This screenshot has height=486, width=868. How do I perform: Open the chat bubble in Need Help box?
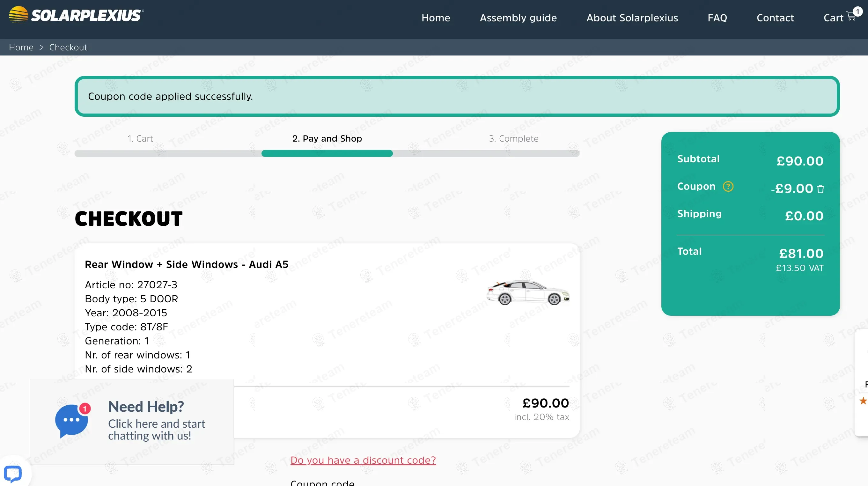coord(72,420)
